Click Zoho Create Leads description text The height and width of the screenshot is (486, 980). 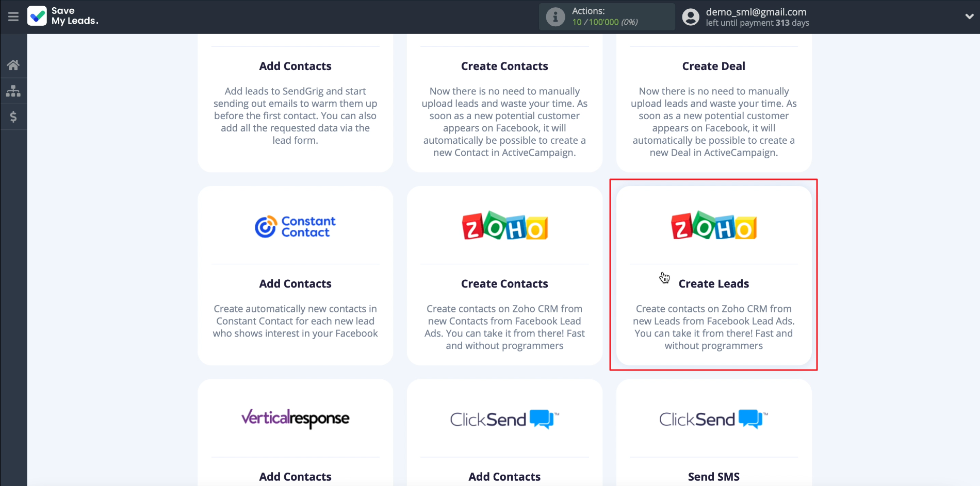(714, 327)
